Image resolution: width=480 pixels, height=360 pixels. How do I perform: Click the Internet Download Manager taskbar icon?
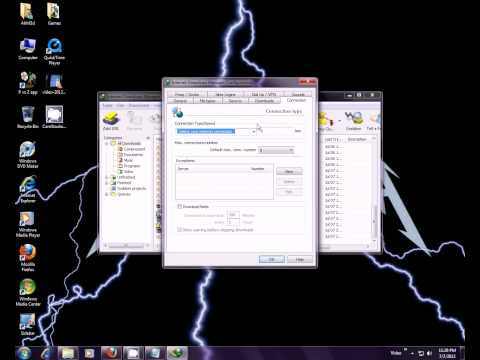[x=177, y=353]
